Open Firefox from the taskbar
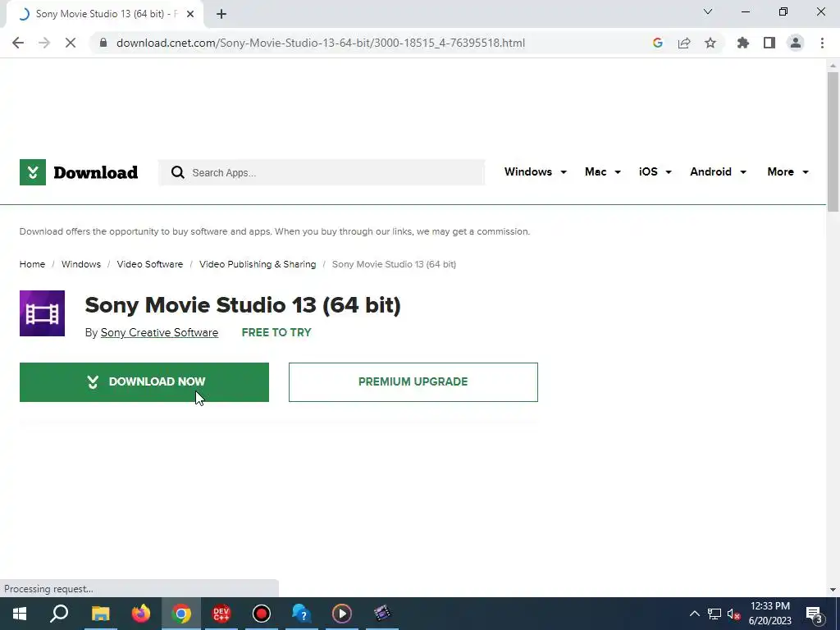Image resolution: width=840 pixels, height=630 pixels. 141,614
